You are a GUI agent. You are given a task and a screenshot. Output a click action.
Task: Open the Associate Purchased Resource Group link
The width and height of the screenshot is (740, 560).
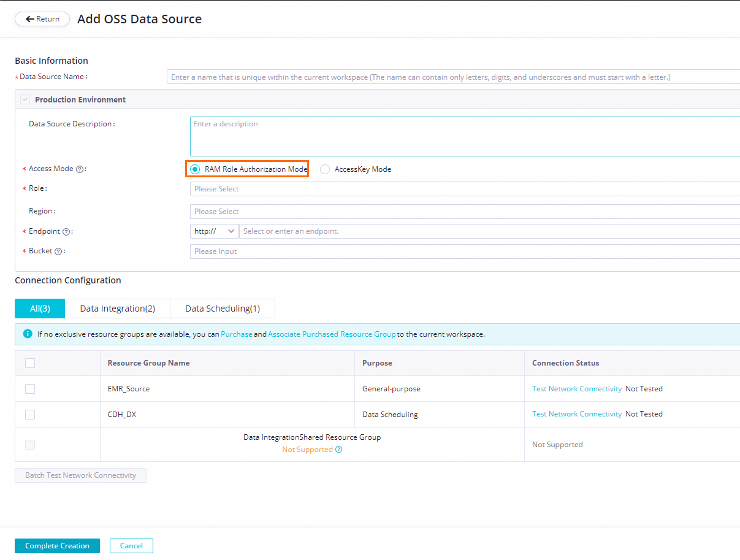click(332, 334)
